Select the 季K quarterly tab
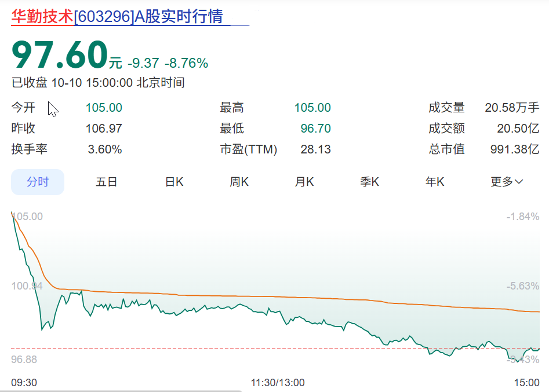 coord(369,182)
